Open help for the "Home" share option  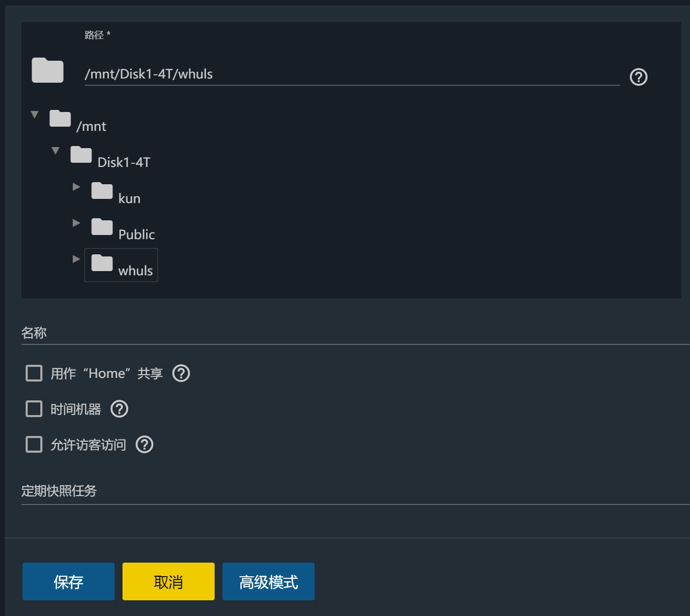[x=181, y=373]
